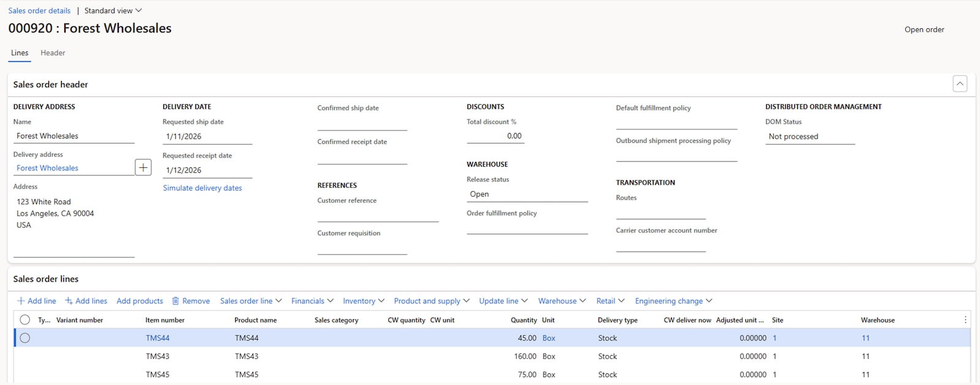The width and height of the screenshot is (980, 385).
Task: Switch to the Header tab
Action: pyautogui.click(x=53, y=53)
